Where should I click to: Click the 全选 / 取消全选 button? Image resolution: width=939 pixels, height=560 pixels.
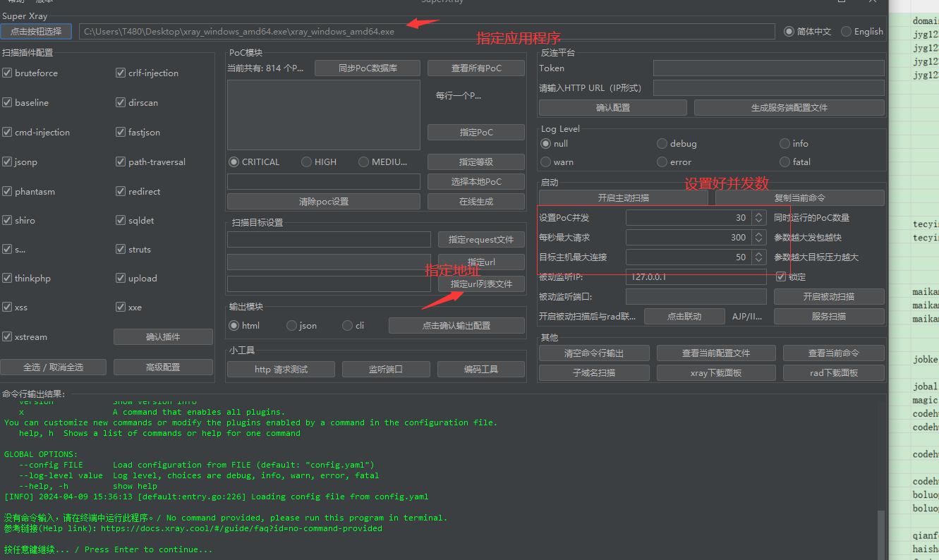[54, 367]
